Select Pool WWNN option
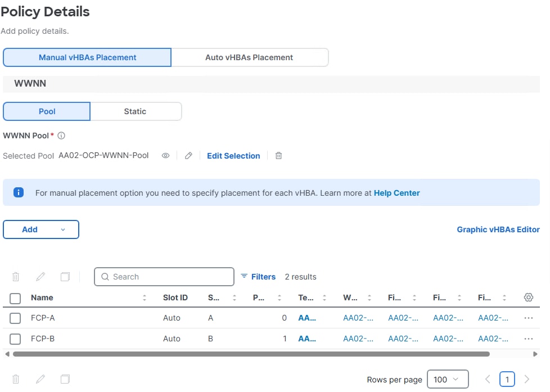The width and height of the screenshot is (550, 392). (47, 111)
